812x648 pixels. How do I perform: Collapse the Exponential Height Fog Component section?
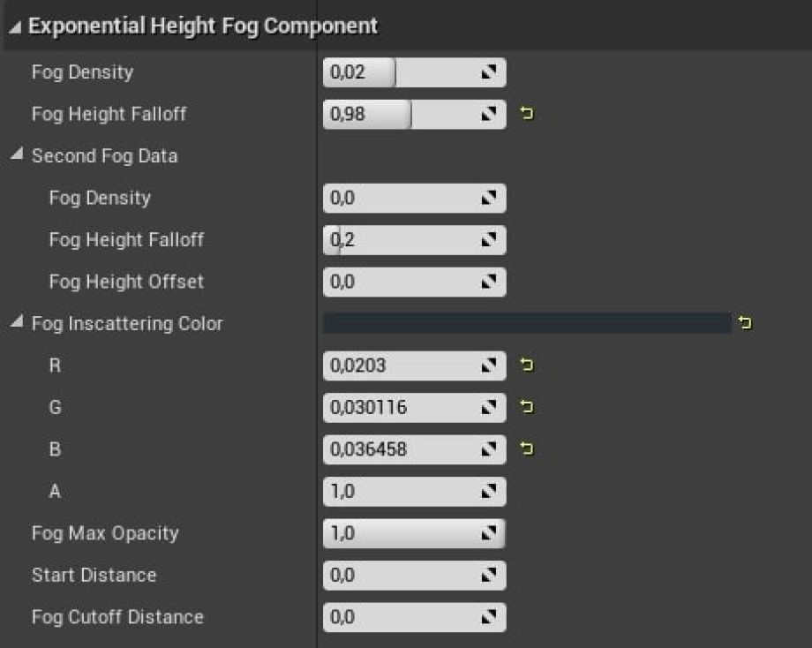coord(17,26)
